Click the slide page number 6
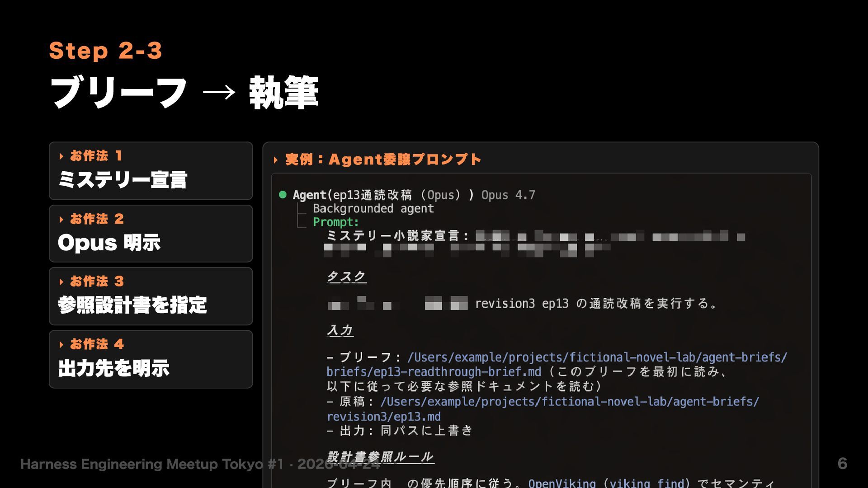This screenshot has width=868, height=488. [x=842, y=463]
